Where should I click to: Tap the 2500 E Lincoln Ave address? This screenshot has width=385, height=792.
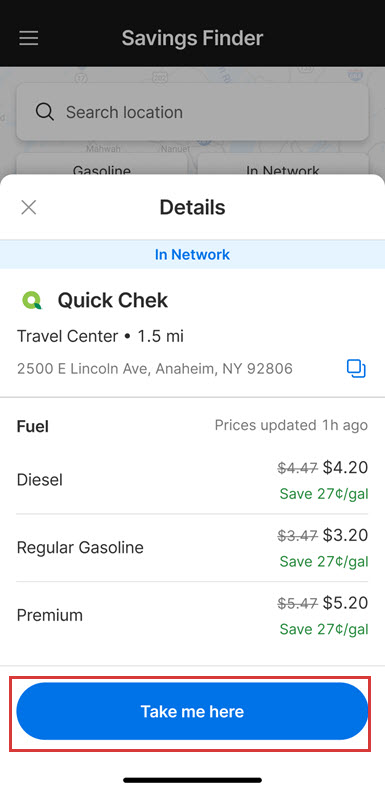click(x=155, y=369)
